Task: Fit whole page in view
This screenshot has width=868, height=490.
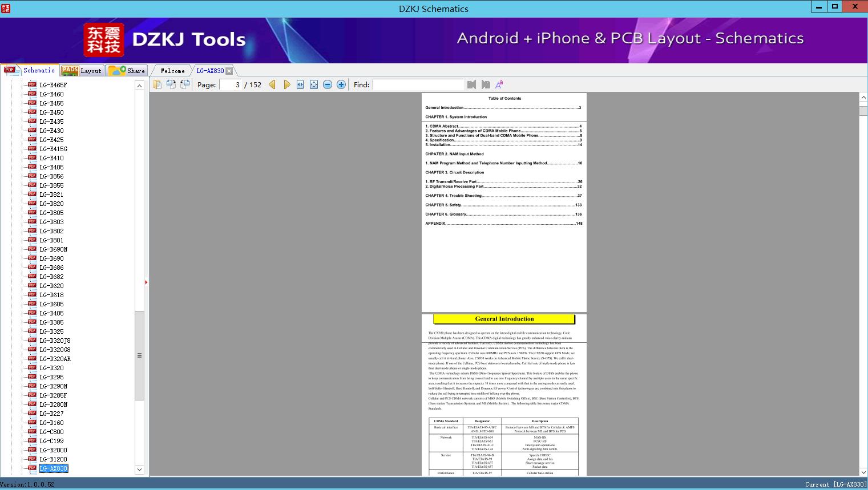Action: click(x=314, y=84)
